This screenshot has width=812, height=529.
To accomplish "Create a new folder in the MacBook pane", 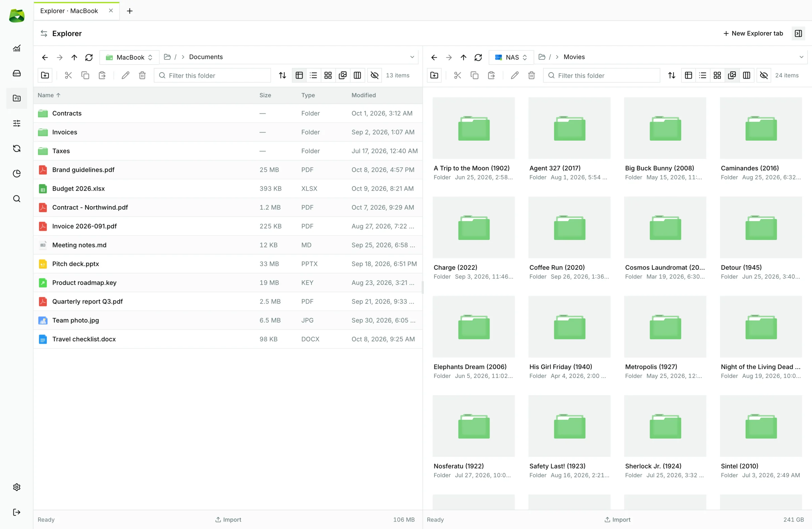I will click(45, 75).
